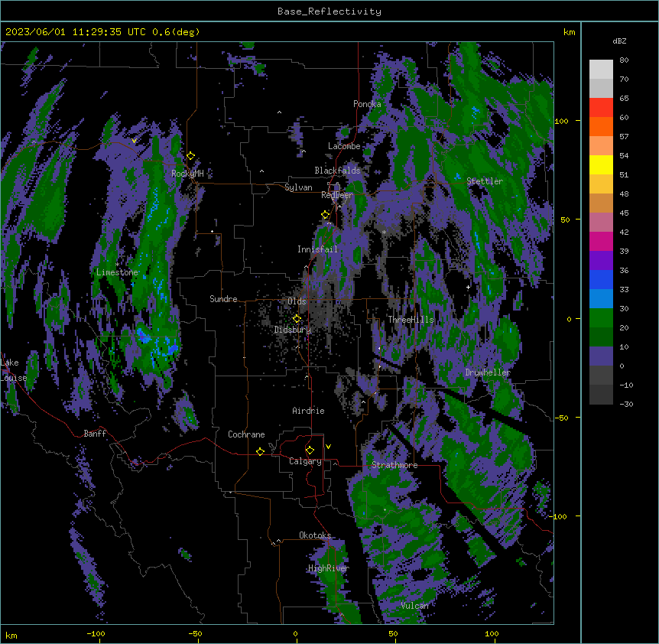Click the Sundre label
This screenshot has height=644, width=659.
pyautogui.click(x=223, y=299)
